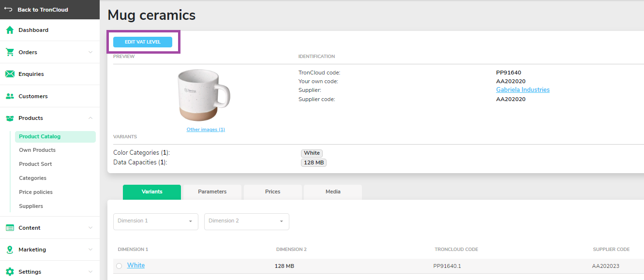Click the supplier code AA202023 cell
The width and height of the screenshot is (644, 280).
coord(606,266)
